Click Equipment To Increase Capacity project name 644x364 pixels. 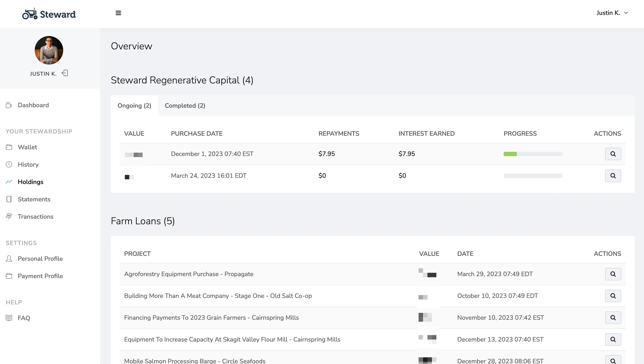[x=232, y=339]
